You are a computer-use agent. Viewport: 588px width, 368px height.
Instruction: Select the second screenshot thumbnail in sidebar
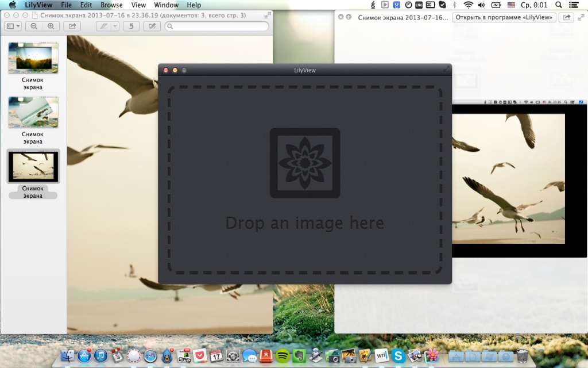pos(33,112)
